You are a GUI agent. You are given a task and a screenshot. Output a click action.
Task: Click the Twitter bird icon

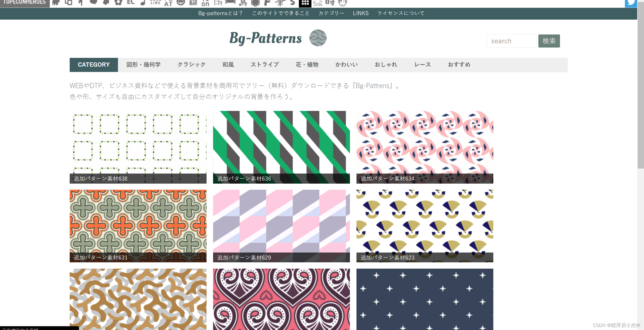(x=631, y=3)
